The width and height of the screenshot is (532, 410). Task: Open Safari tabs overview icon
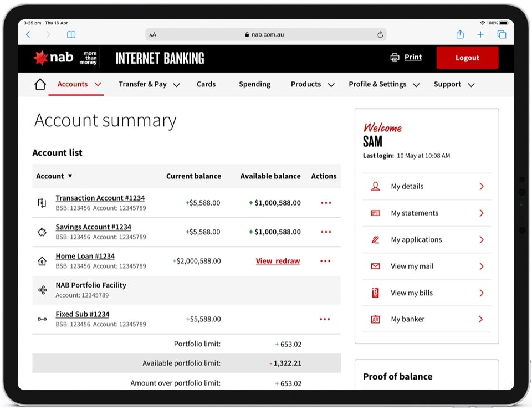tap(502, 34)
